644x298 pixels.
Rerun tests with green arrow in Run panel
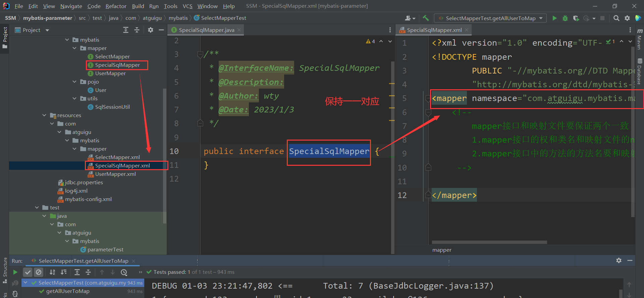(x=15, y=272)
